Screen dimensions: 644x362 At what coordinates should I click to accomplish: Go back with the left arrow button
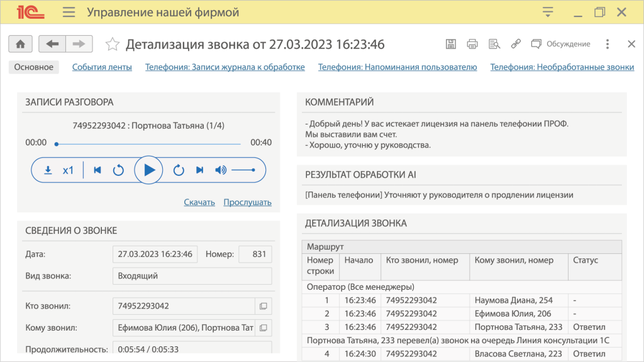tap(52, 44)
